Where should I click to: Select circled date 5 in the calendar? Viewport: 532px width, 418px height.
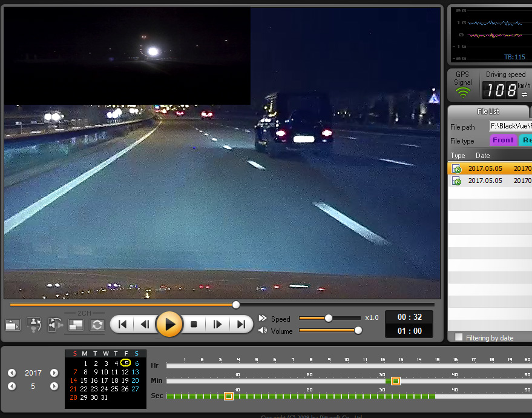coord(125,363)
